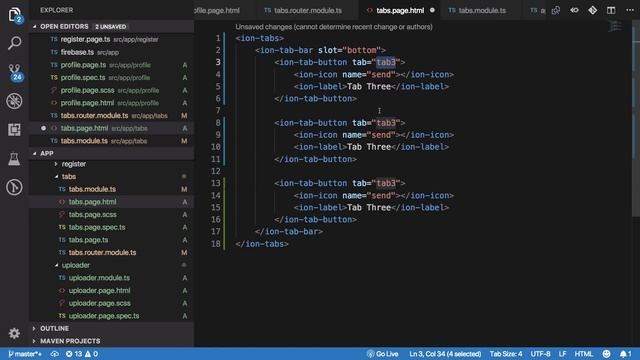Viewport: 640px width, 360px height.
Task: Open profile.page.html in open editors list
Action: point(112,103)
